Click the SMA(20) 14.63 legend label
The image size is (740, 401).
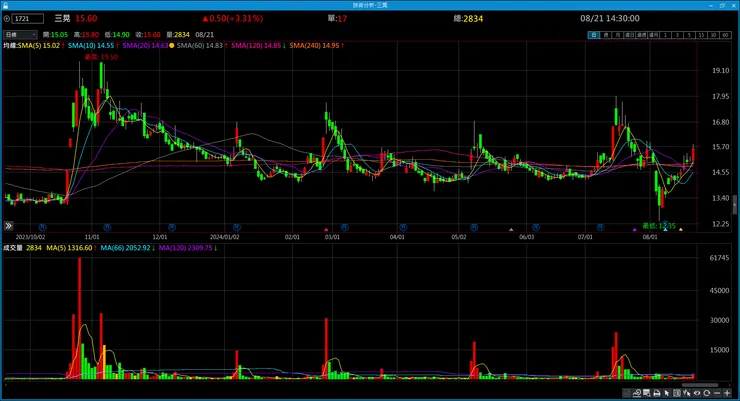coord(145,45)
